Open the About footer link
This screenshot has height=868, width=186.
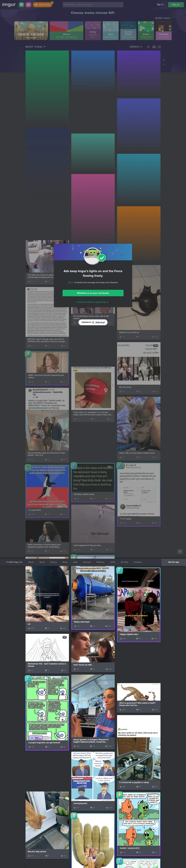(x=31, y=562)
